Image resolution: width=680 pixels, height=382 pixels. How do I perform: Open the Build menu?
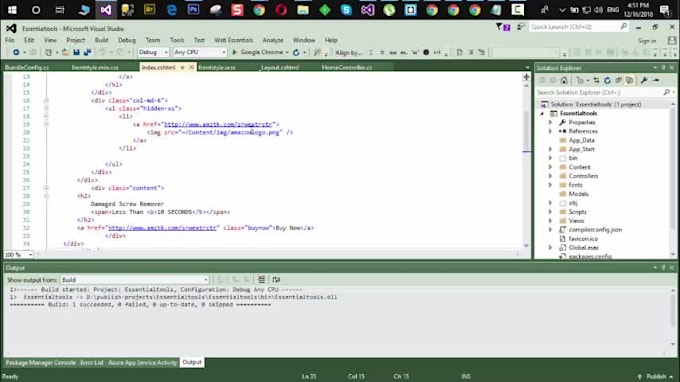[101, 40]
